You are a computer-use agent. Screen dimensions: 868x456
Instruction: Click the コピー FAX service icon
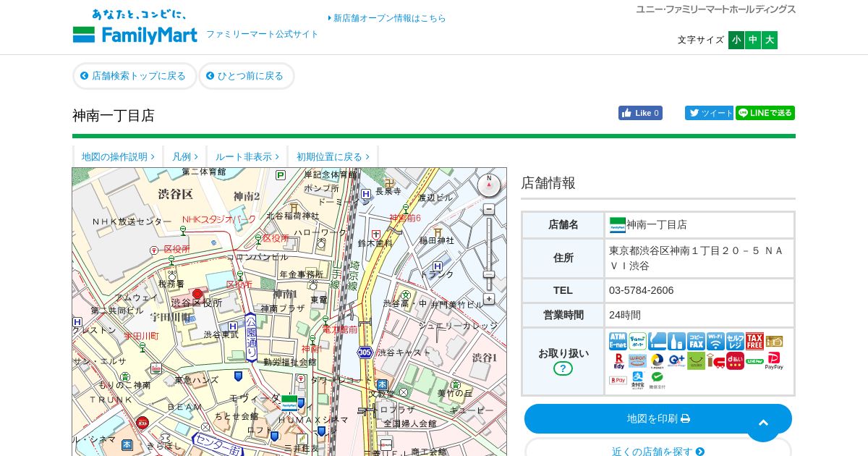696,342
